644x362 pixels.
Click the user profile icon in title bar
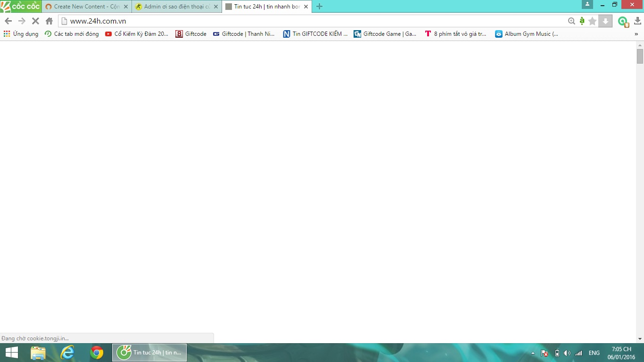(x=587, y=4)
